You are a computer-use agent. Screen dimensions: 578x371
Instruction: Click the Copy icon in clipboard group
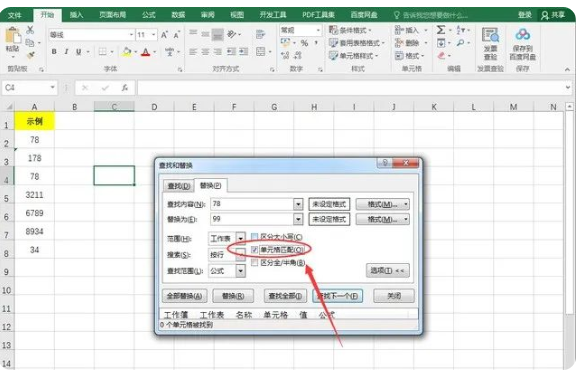click(x=30, y=42)
